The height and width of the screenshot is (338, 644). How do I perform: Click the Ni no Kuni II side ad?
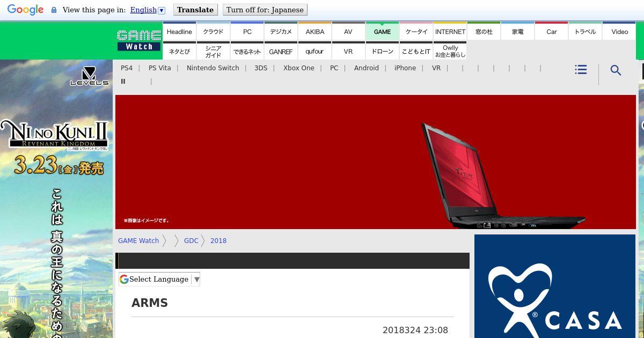[x=56, y=199]
